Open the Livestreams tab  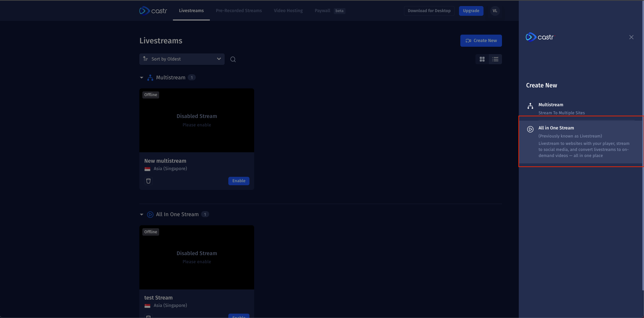191,11
